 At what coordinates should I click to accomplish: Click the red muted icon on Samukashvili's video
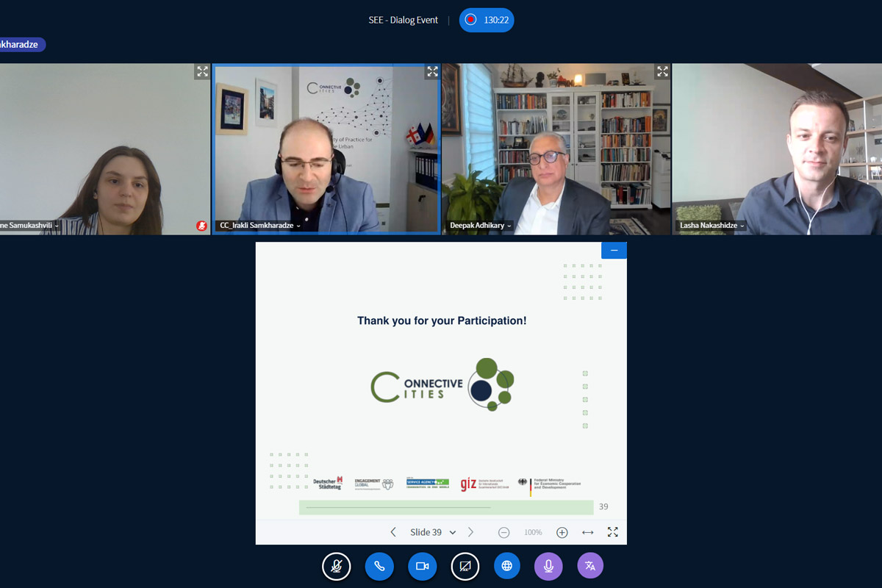[201, 226]
